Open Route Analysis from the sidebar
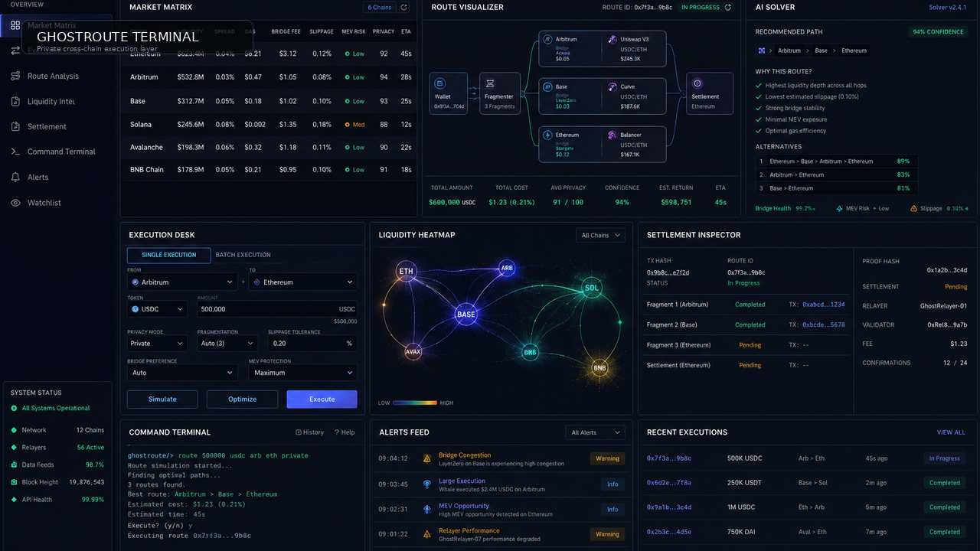 pos(53,76)
